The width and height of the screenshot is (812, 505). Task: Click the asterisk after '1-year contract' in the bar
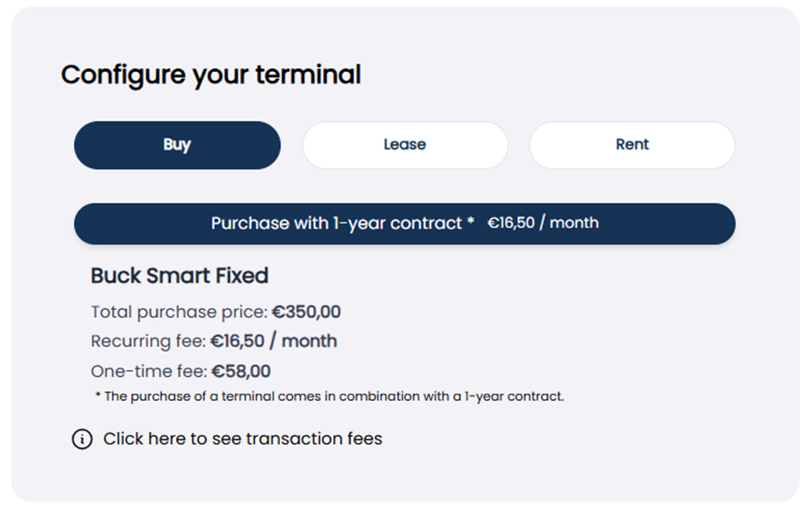click(470, 221)
